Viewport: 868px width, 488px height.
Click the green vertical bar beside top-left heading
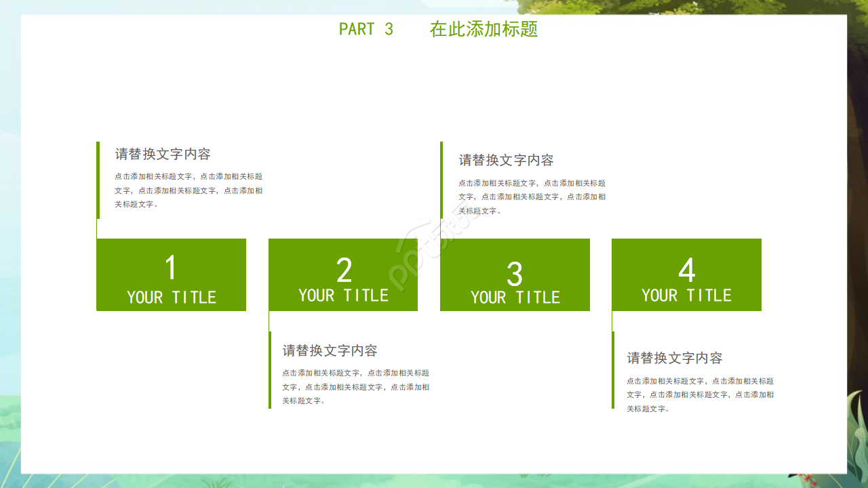[98, 180]
